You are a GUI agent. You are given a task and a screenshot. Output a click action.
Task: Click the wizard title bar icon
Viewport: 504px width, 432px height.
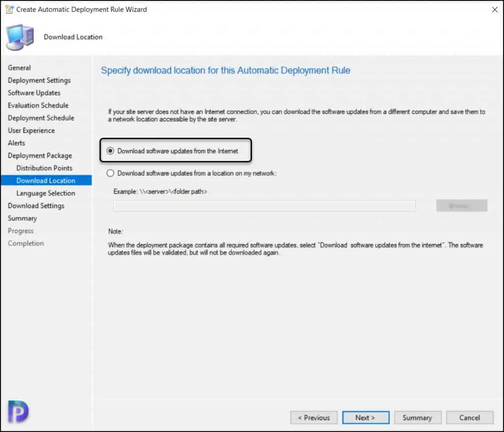click(x=9, y=9)
